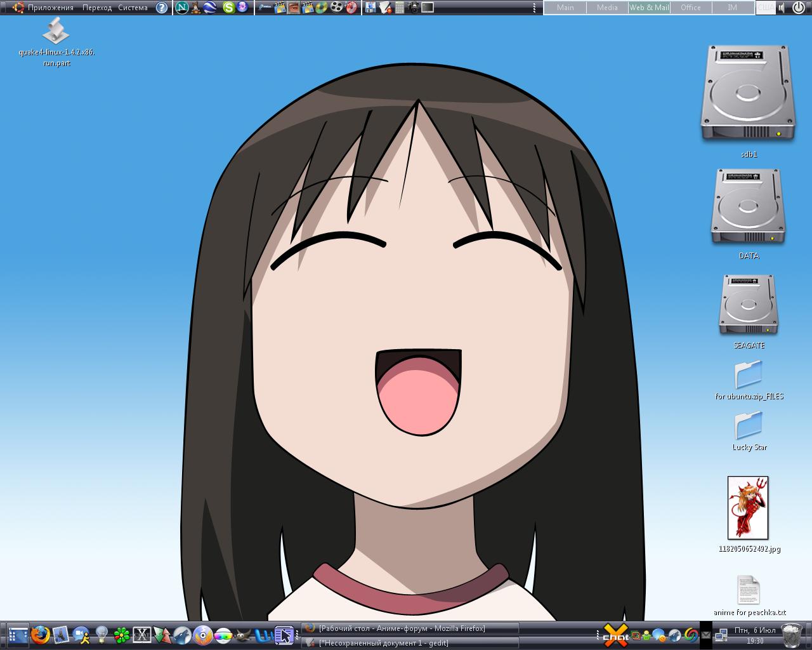
Task: Open the camera screenshot launcher
Action: coord(414,8)
